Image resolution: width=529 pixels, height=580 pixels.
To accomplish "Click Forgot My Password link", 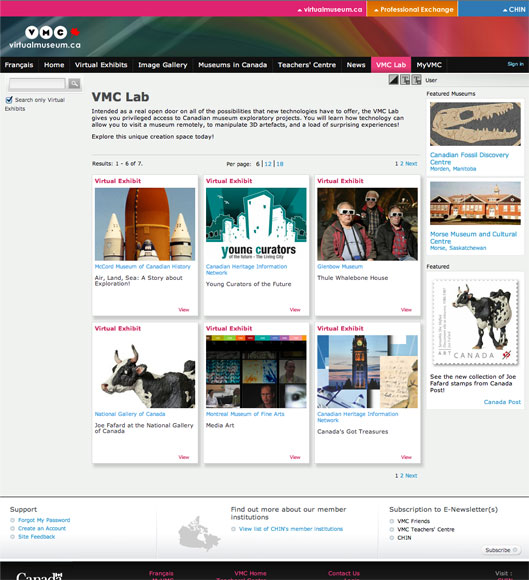I will coord(44,520).
